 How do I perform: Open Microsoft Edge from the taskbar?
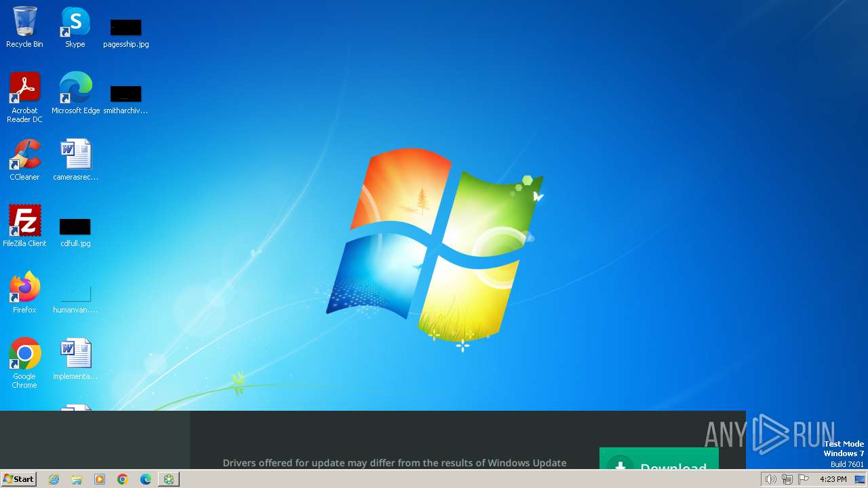click(x=146, y=479)
